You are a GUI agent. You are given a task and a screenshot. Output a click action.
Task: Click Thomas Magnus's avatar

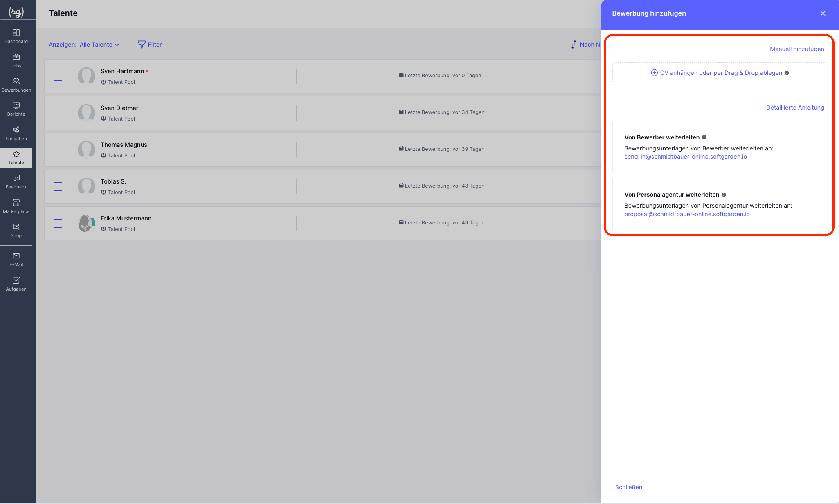point(86,150)
